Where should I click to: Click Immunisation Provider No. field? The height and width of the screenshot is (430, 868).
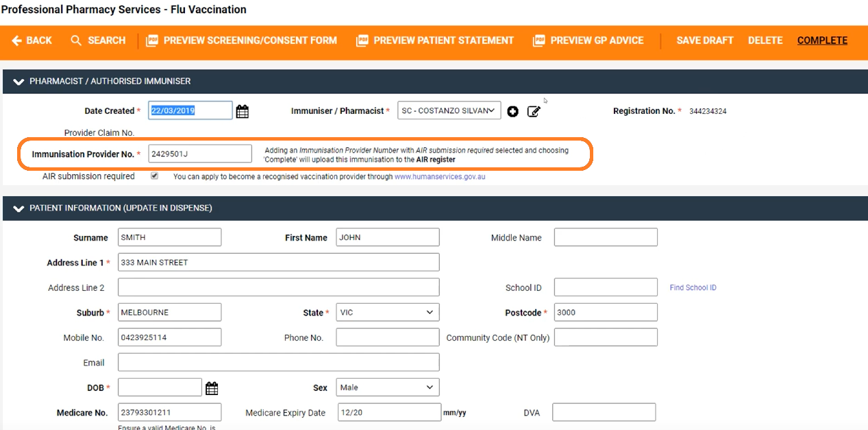(x=200, y=154)
